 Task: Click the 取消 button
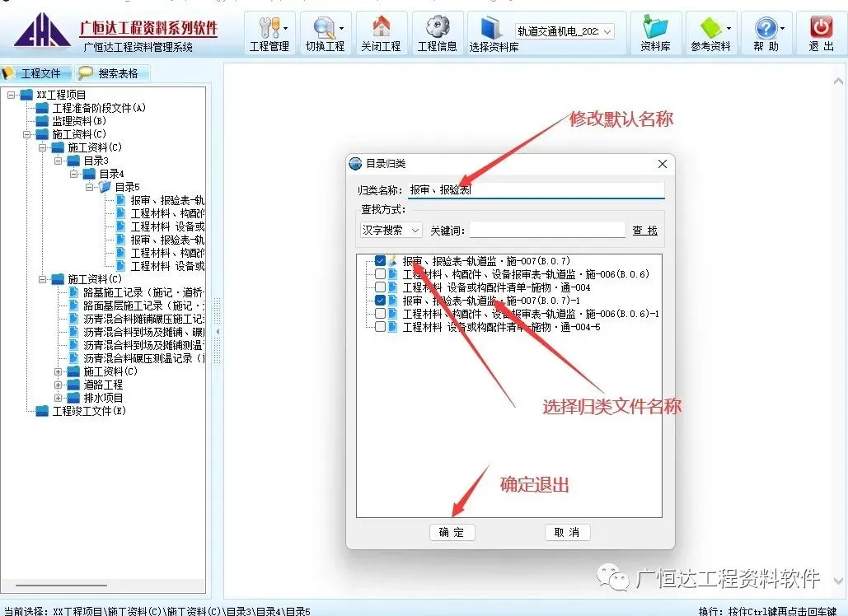click(567, 532)
